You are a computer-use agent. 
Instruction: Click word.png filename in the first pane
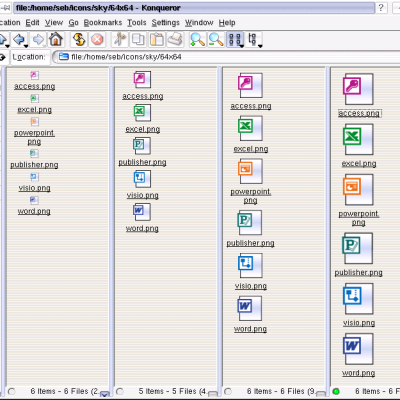(x=34, y=211)
